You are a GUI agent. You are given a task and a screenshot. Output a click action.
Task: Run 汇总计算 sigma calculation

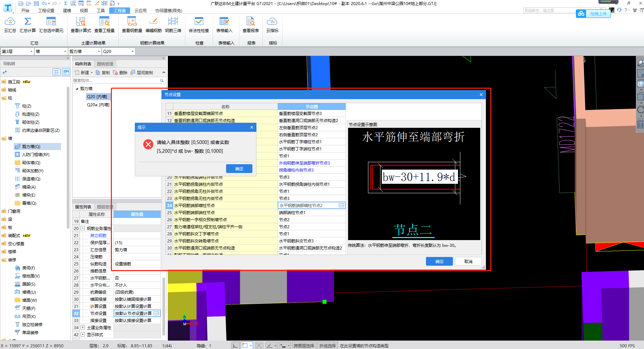click(x=28, y=25)
